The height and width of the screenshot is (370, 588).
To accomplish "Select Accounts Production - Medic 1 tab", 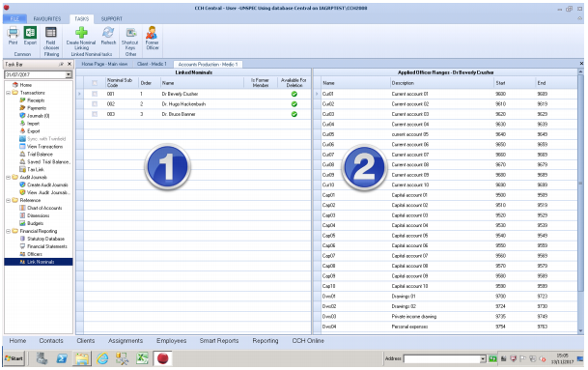I will 209,65.
